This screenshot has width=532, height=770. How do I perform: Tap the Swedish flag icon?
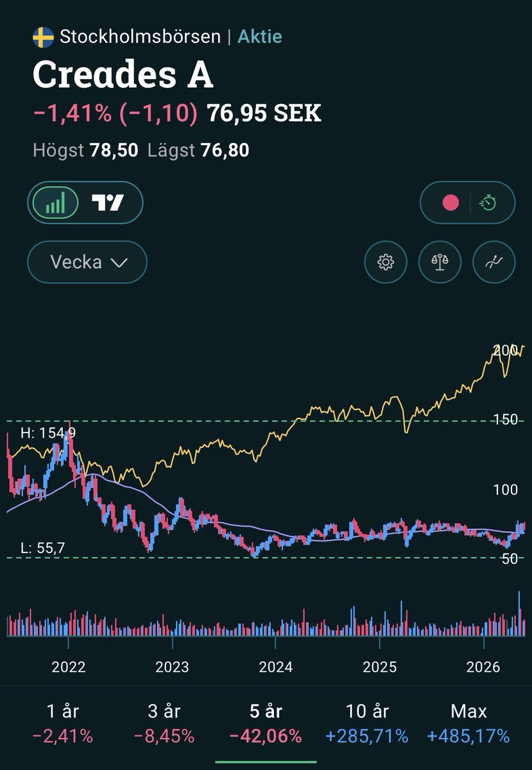43,37
